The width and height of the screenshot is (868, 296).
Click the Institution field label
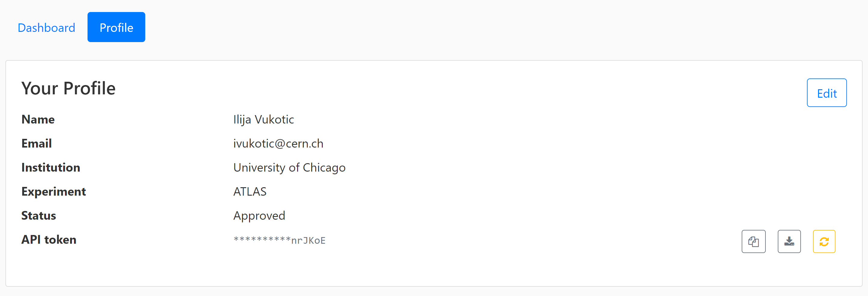[x=51, y=167]
